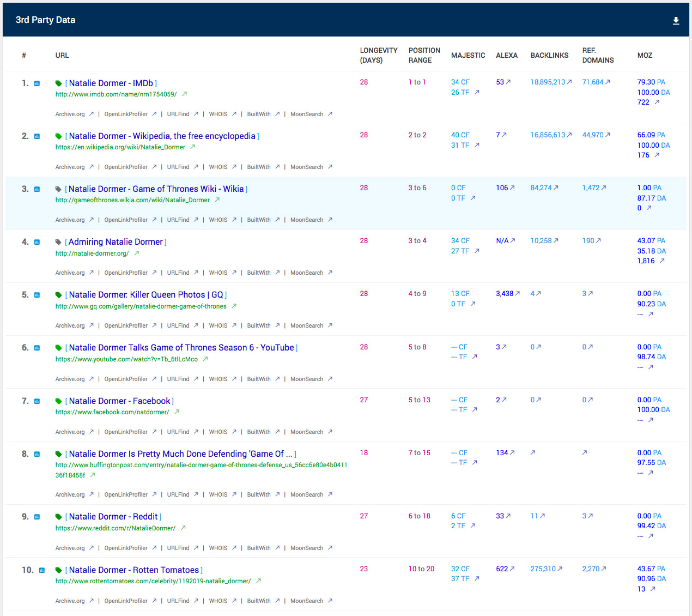
Task: Open Moz arrow next to 722 in IMDb row
Action: point(657,102)
